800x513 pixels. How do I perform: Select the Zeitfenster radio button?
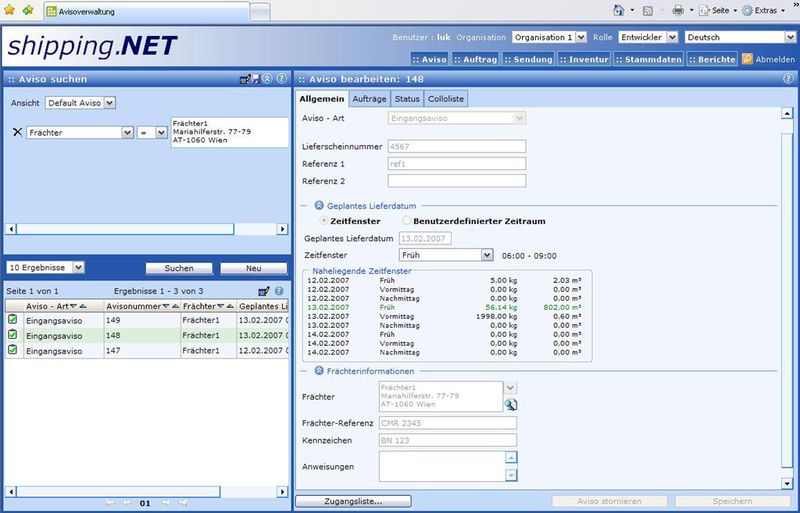[324, 219]
